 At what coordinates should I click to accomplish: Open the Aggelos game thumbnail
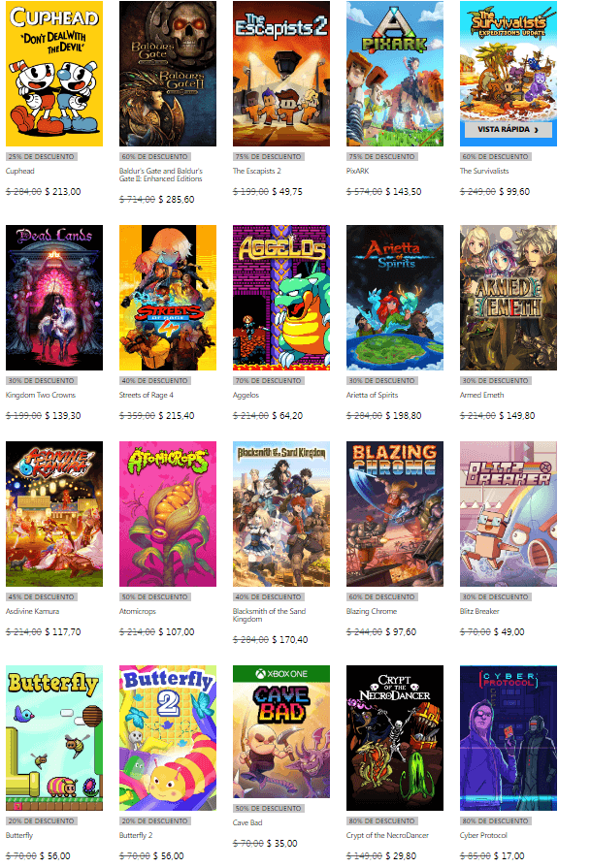tap(281, 298)
